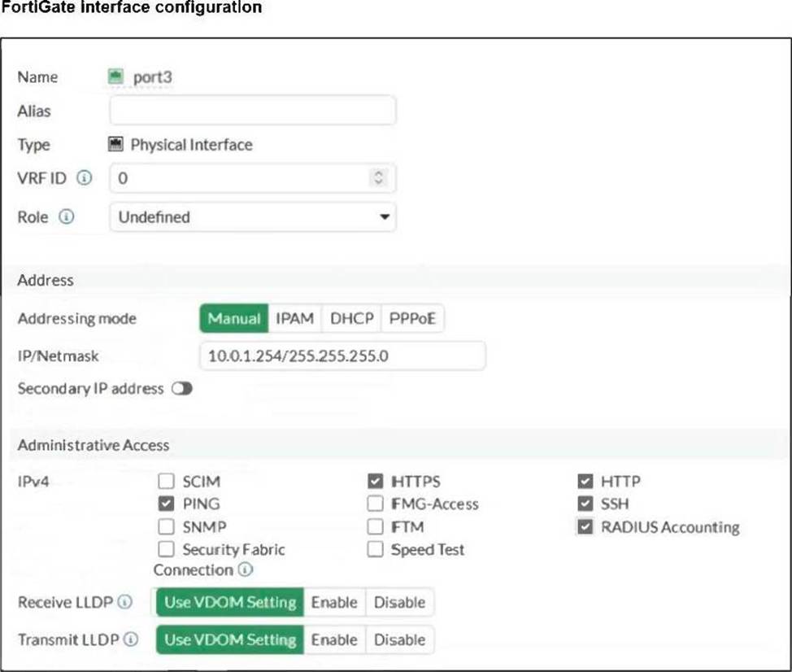Image resolution: width=792 pixels, height=672 pixels.
Task: Click the Receive LLDP info icon
Action: pyautogui.click(x=124, y=603)
